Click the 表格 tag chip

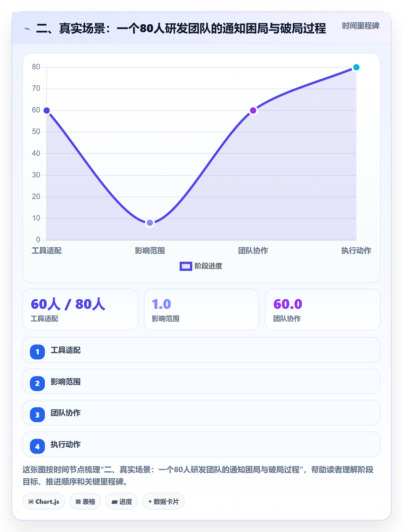(85, 502)
